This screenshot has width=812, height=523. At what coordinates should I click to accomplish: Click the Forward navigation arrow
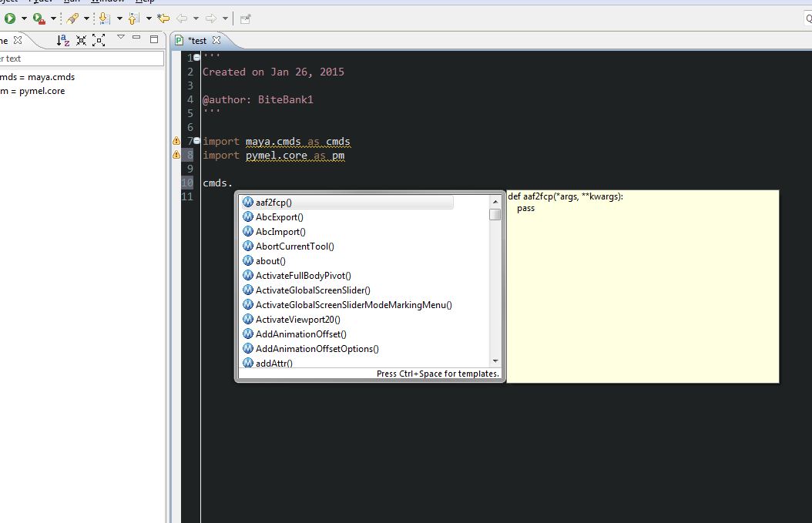[x=211, y=18]
